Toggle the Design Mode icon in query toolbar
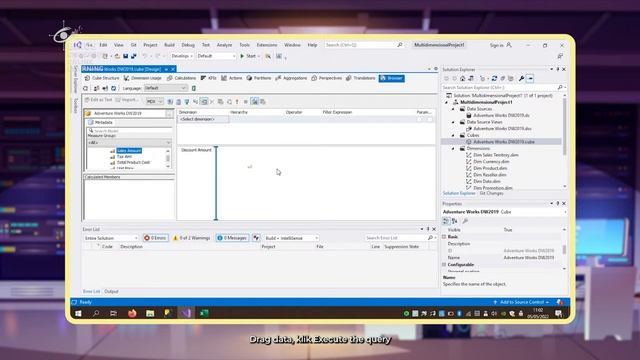 point(254,102)
